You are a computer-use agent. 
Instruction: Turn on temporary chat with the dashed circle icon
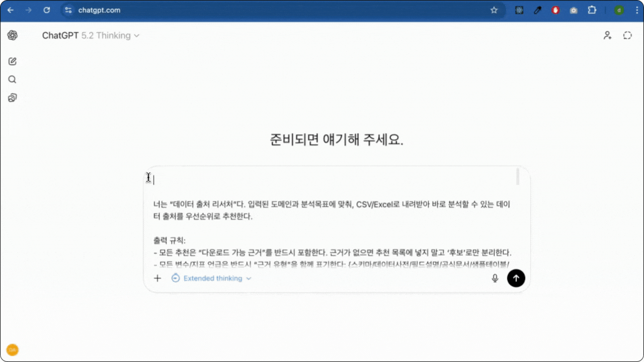[x=627, y=35]
